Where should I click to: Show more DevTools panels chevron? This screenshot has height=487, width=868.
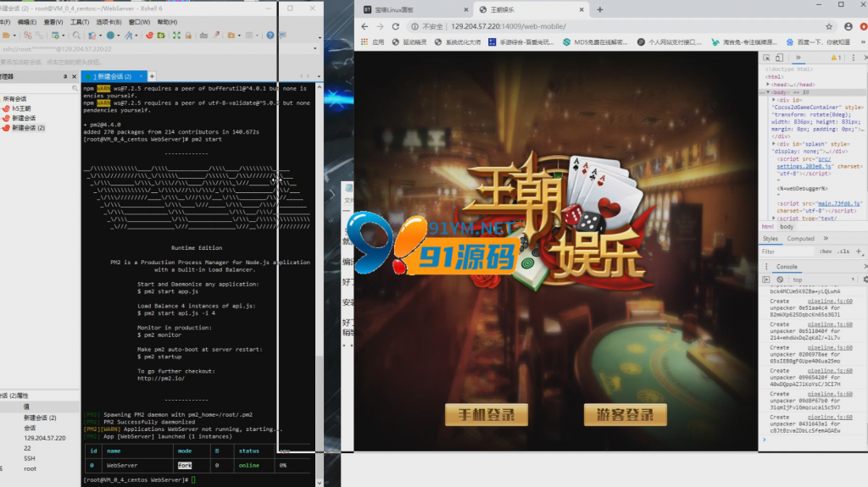(798, 58)
